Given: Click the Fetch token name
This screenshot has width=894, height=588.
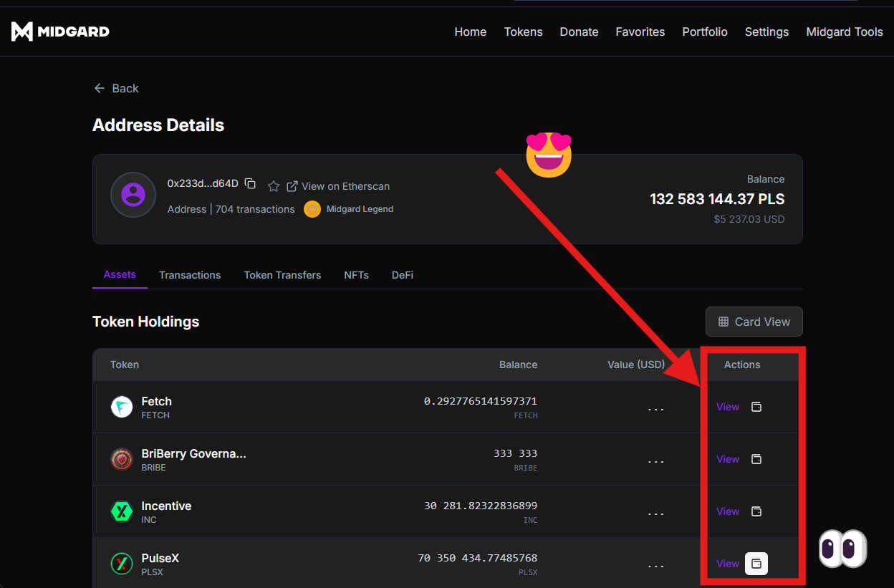Looking at the screenshot, I should (157, 401).
